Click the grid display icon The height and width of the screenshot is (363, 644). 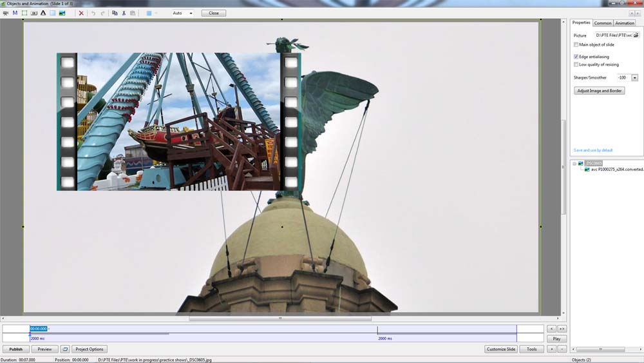(x=149, y=13)
